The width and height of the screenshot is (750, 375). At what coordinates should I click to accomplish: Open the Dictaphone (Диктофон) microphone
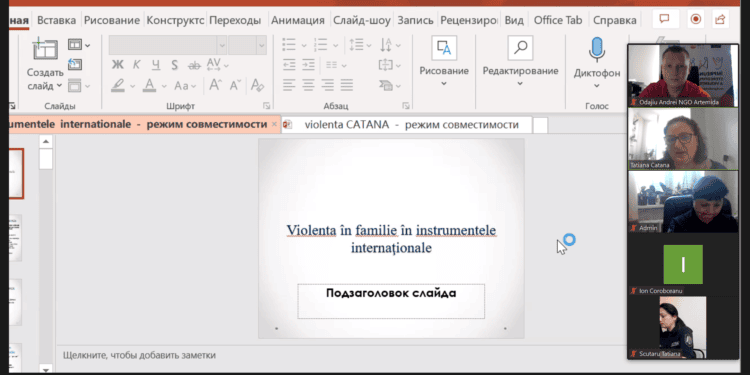[596, 50]
